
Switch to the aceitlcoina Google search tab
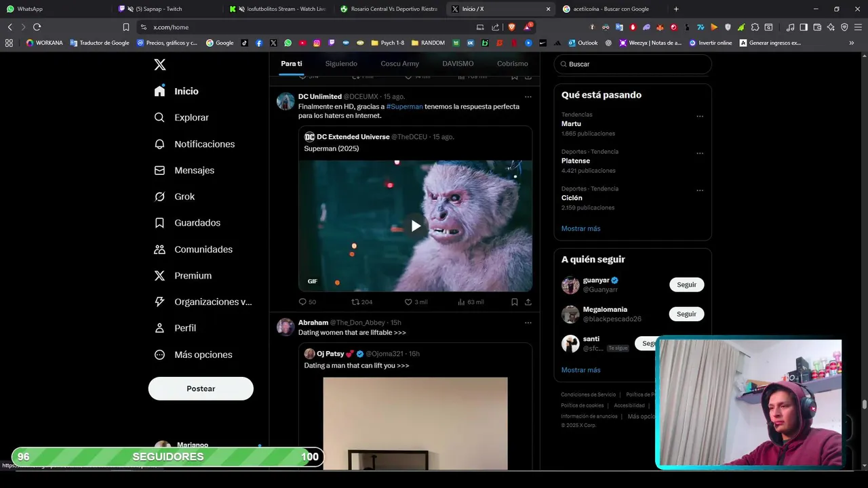pyautogui.click(x=613, y=9)
